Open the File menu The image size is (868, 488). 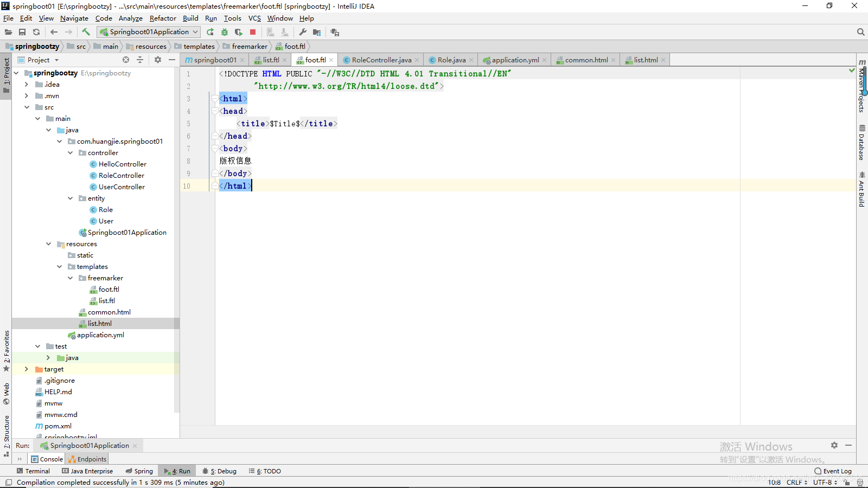pyautogui.click(x=8, y=18)
